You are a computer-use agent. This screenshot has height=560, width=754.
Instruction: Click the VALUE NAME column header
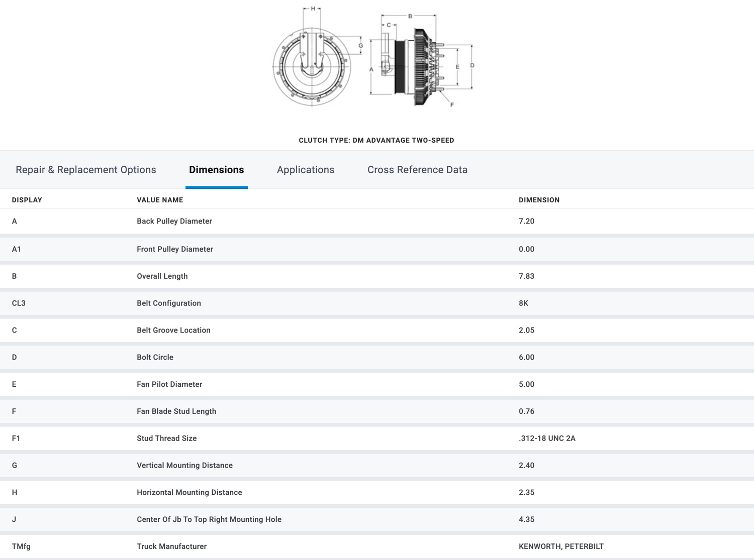click(160, 200)
